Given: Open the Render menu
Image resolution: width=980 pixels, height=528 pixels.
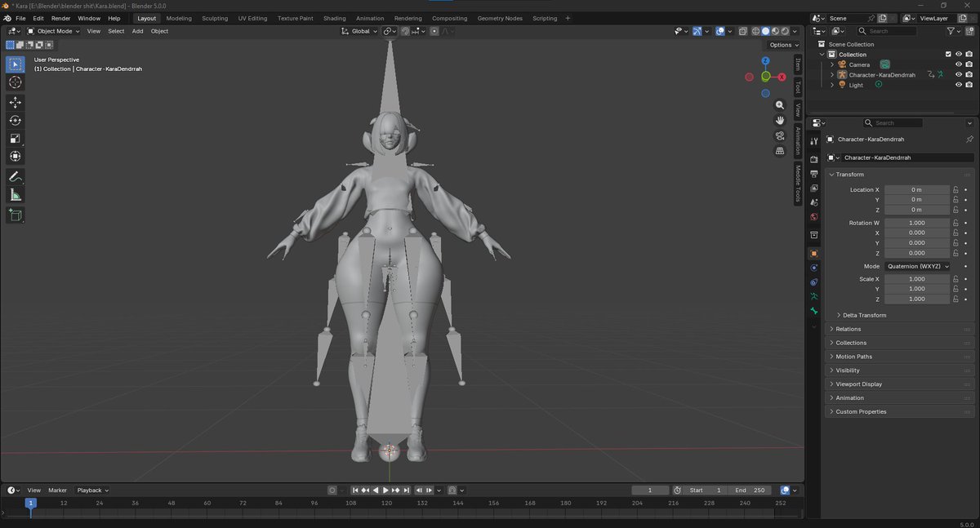Looking at the screenshot, I should click(60, 18).
